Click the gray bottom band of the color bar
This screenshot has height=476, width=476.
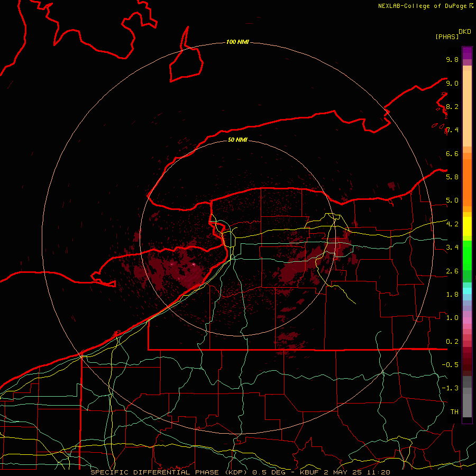tap(467, 397)
